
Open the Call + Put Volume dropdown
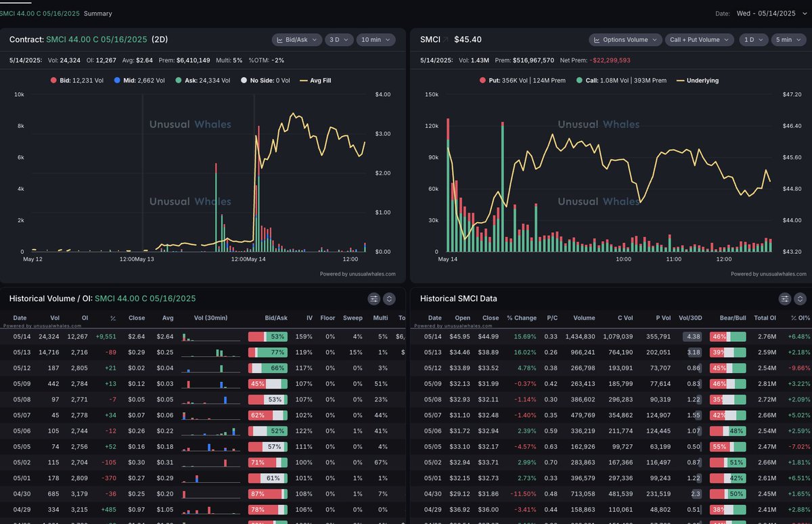click(x=700, y=39)
